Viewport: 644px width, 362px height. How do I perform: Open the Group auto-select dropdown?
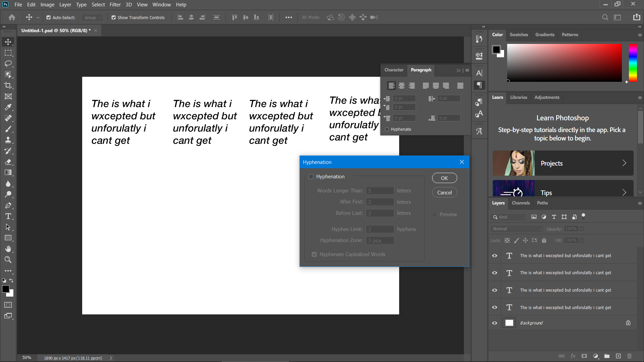tap(93, 17)
